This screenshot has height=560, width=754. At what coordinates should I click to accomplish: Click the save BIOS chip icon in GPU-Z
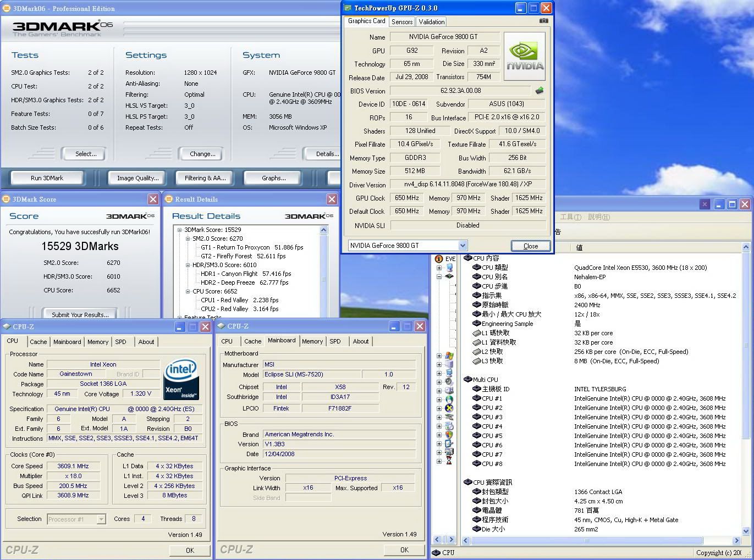pos(540,91)
